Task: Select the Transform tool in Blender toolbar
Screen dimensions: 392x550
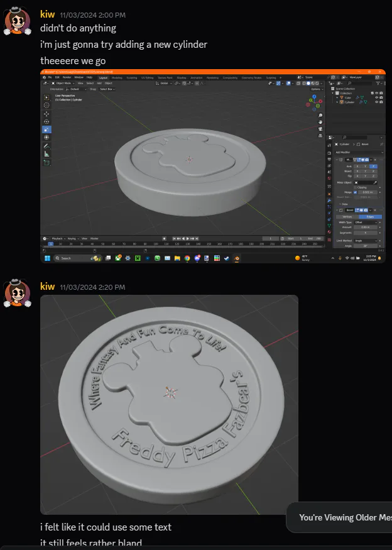Action: 46,138
